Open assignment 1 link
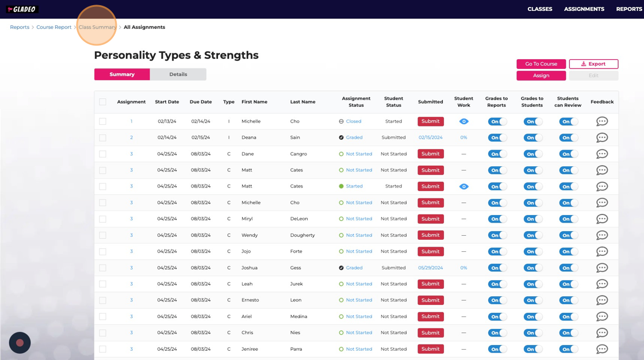The height and width of the screenshot is (360, 644). 132,121
